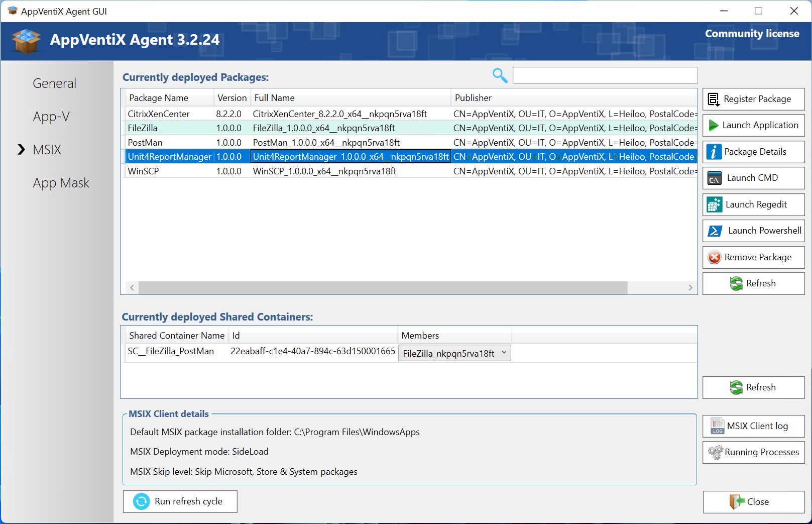Click the green Launch Application play icon
The image size is (812, 524).
(x=713, y=125)
